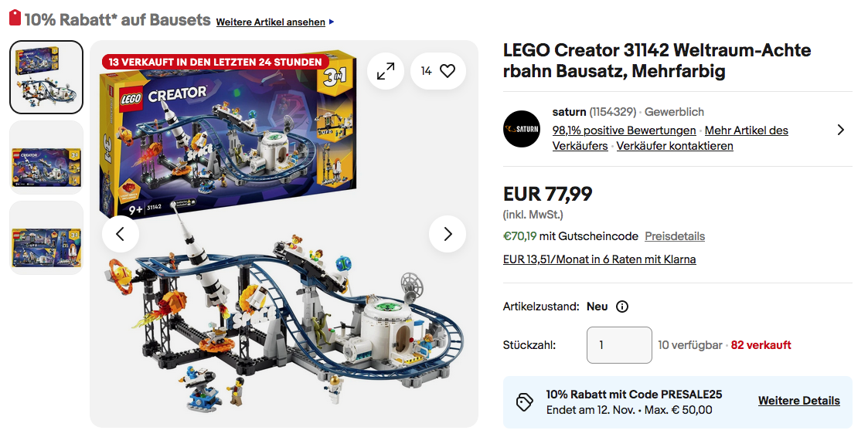The width and height of the screenshot is (868, 437).
Task: Open the Artikelzustand info icon
Action: tap(622, 307)
